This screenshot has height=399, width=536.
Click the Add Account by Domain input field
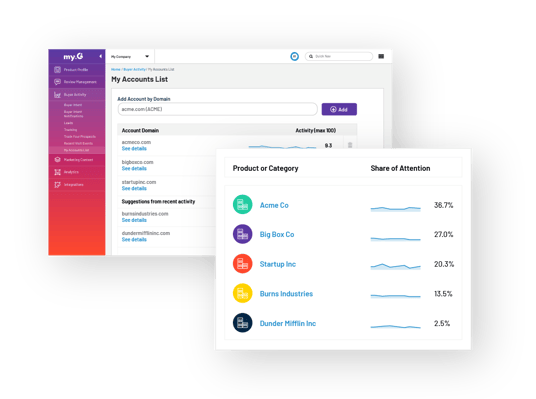218,109
